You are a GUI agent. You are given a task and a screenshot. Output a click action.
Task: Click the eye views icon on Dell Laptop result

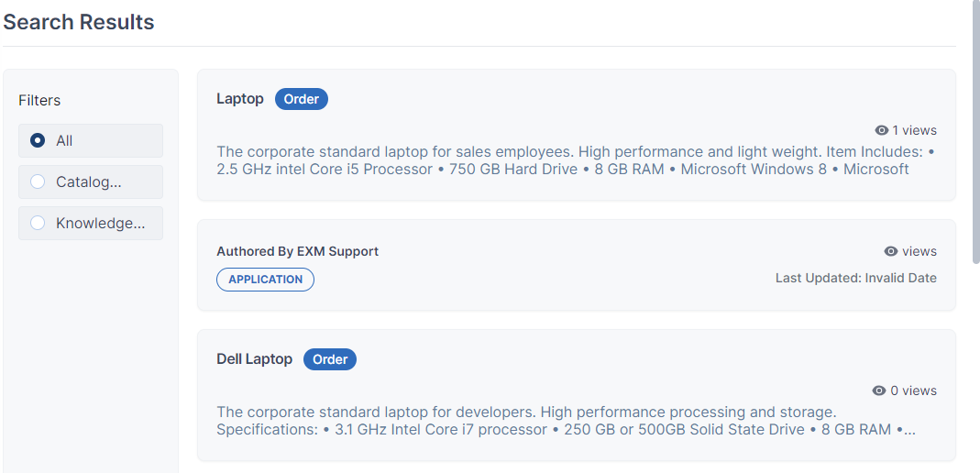click(x=879, y=390)
